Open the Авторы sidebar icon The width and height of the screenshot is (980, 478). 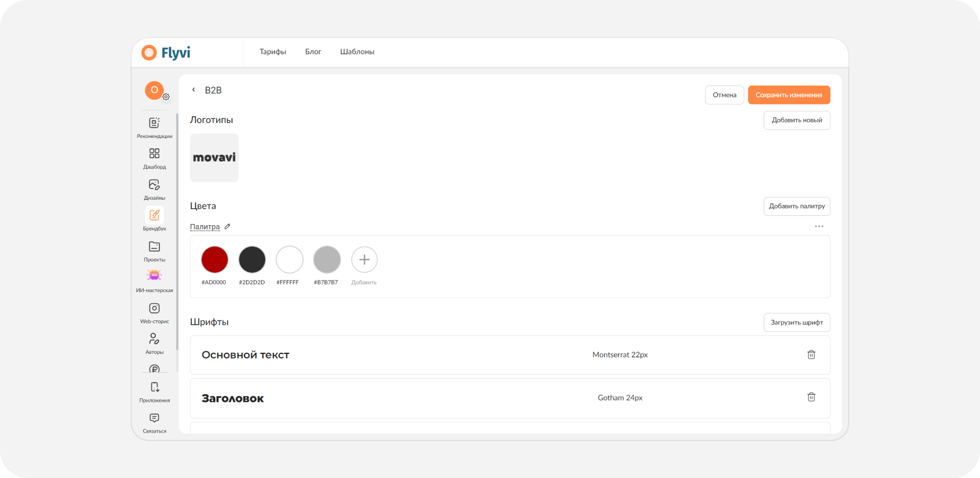pyautogui.click(x=154, y=339)
